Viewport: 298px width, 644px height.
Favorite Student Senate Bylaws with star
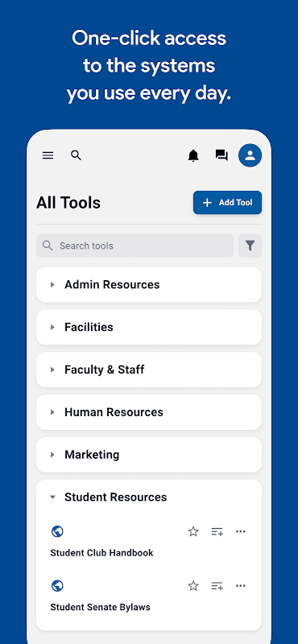point(193,586)
